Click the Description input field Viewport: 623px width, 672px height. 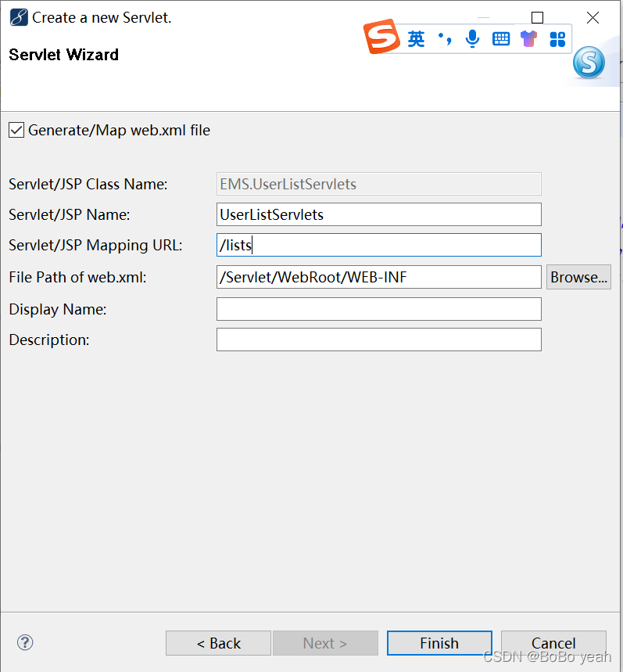click(378, 339)
